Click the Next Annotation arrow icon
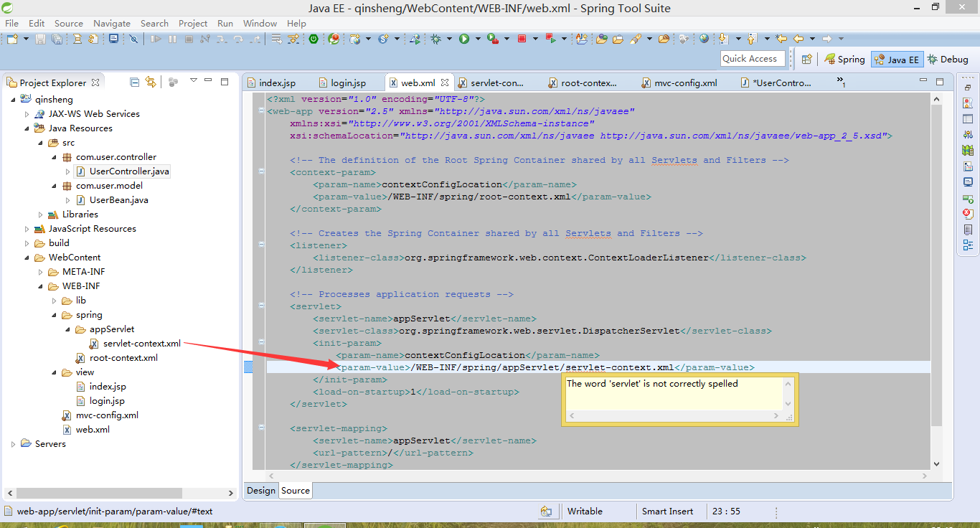Image resolution: width=980 pixels, height=528 pixels. [x=723, y=39]
